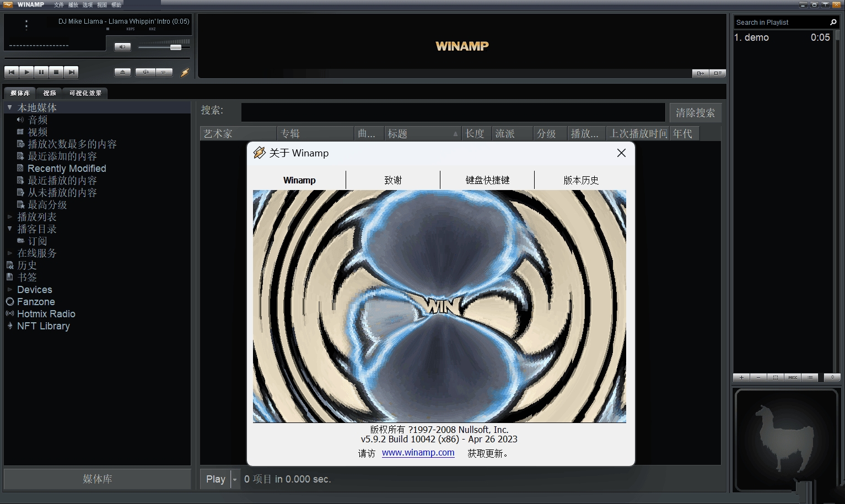Select 订阅 under podcast directory
Image resolution: width=845 pixels, height=504 pixels.
pyautogui.click(x=37, y=241)
